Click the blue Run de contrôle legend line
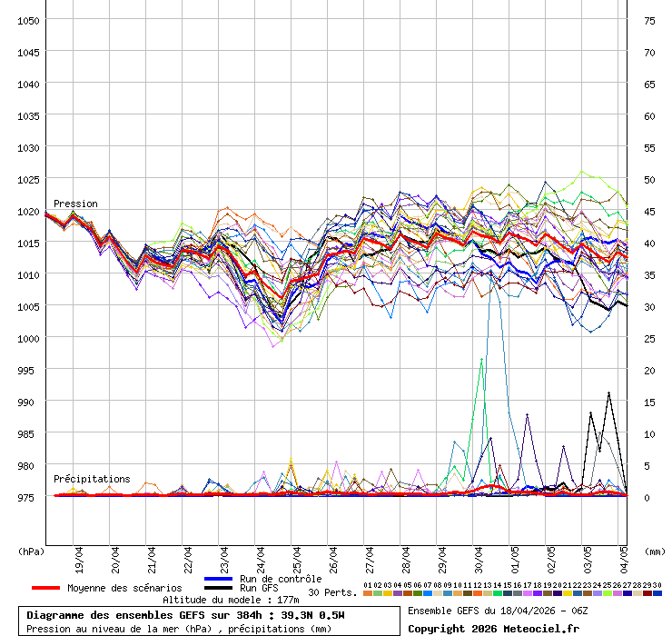This screenshot has width=672, height=636. click(x=219, y=579)
